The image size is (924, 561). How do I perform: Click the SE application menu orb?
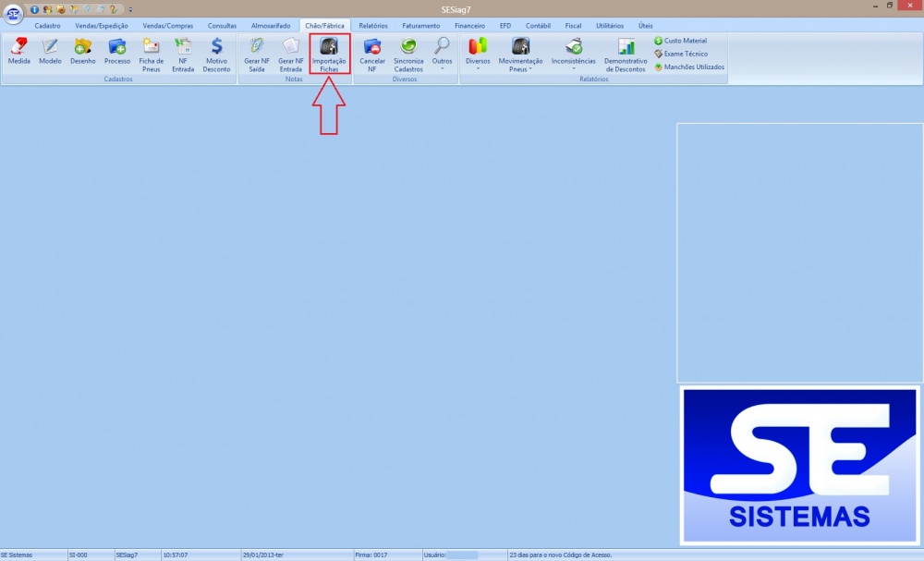click(x=13, y=15)
